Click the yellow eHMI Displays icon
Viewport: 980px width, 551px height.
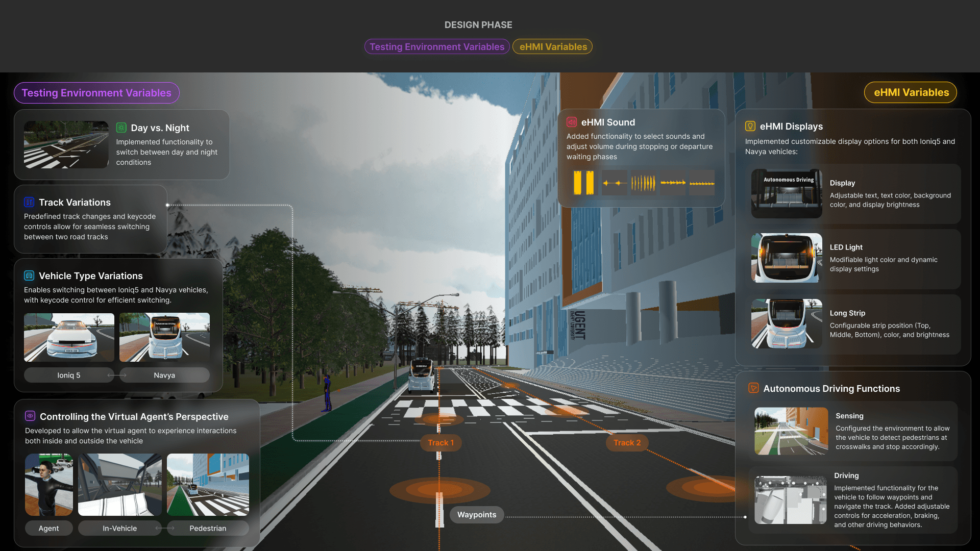pyautogui.click(x=750, y=126)
